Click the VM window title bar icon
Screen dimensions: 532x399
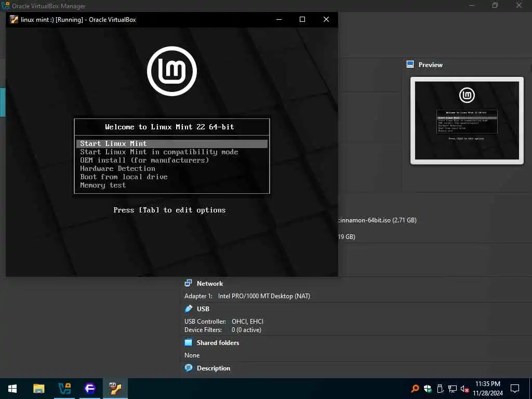(x=14, y=19)
